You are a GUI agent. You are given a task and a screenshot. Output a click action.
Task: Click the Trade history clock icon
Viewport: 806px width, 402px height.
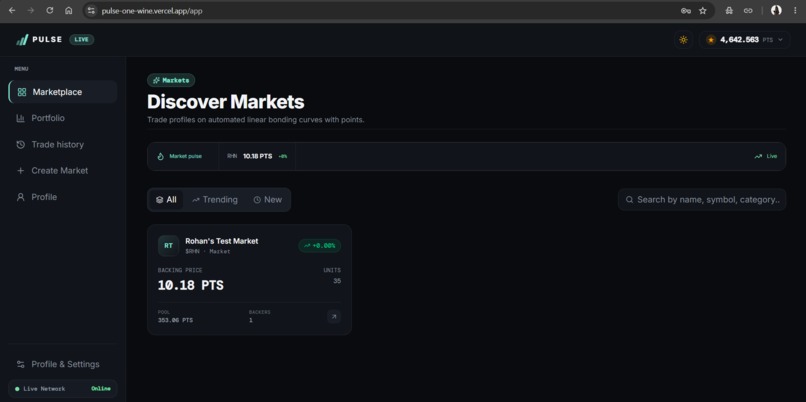[x=21, y=144]
